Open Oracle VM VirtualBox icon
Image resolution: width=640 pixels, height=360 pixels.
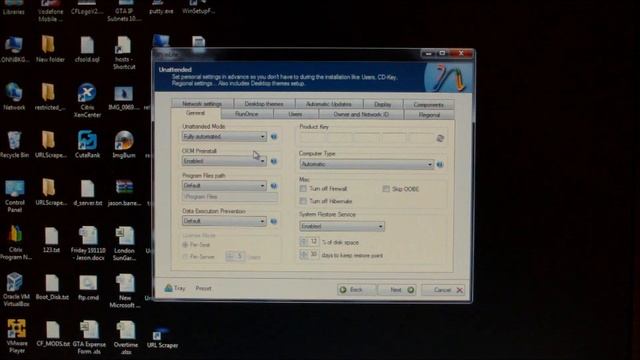[x=16, y=289]
